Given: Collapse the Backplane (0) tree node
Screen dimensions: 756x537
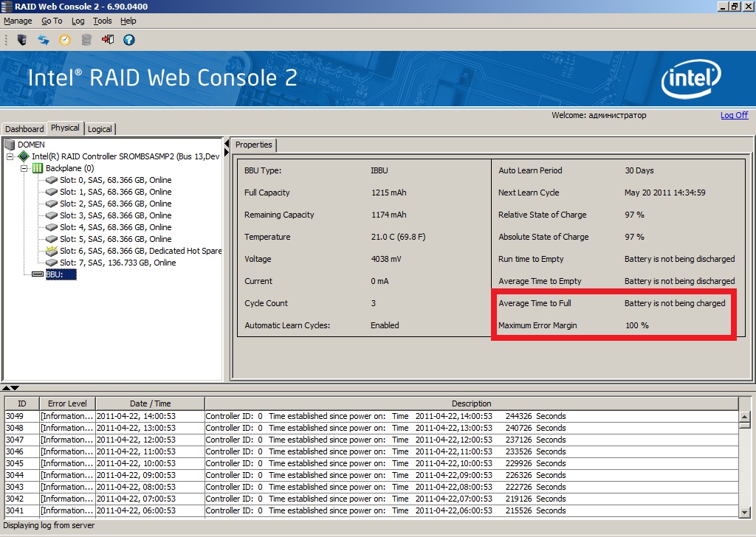Looking at the screenshot, I should point(24,169).
